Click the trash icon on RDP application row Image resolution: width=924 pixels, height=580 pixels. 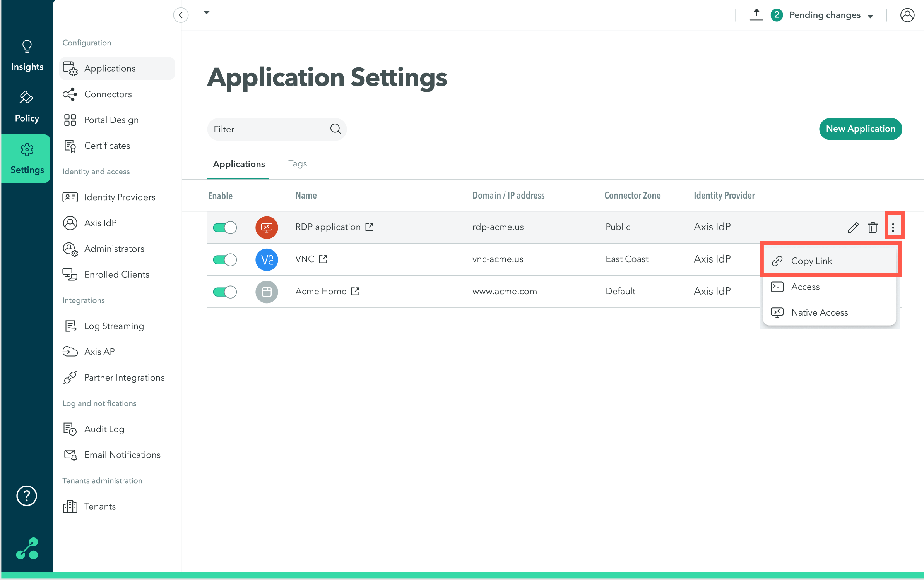[x=872, y=227]
